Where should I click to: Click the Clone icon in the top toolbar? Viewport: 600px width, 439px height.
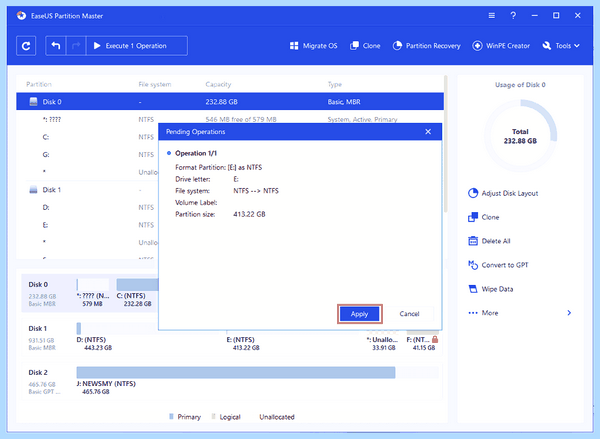pos(365,46)
